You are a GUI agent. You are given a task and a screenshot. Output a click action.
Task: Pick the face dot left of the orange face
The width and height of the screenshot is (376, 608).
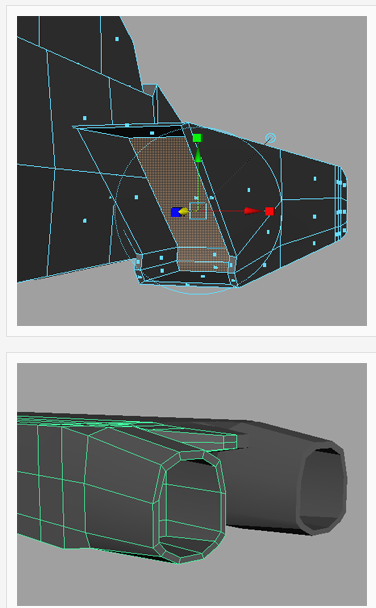tap(136, 197)
